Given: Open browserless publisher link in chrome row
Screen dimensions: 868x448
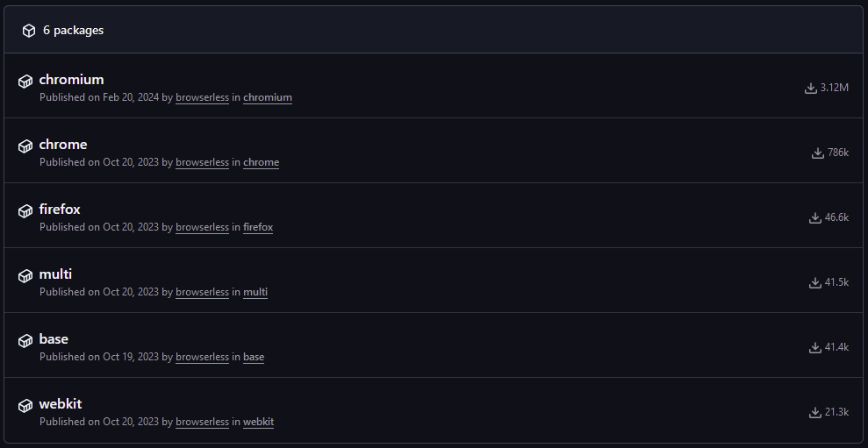Looking at the screenshot, I should pos(202,162).
